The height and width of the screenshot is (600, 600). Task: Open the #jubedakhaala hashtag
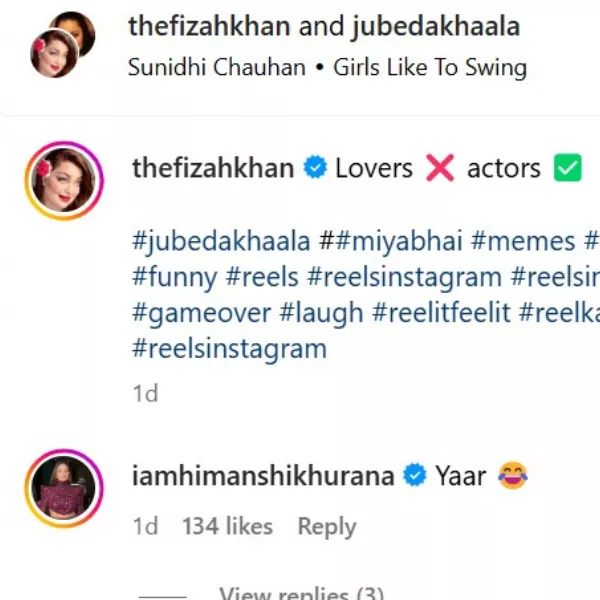pyautogui.click(x=220, y=241)
